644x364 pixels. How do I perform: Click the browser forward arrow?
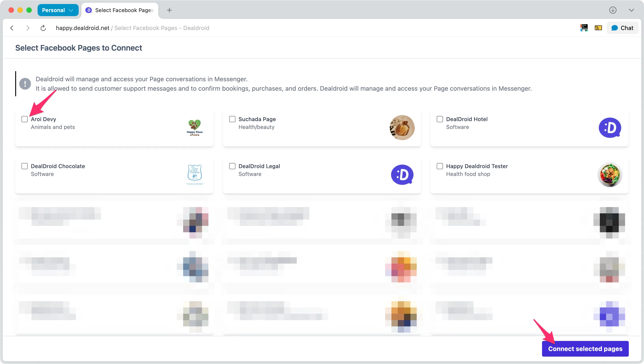[x=28, y=28]
